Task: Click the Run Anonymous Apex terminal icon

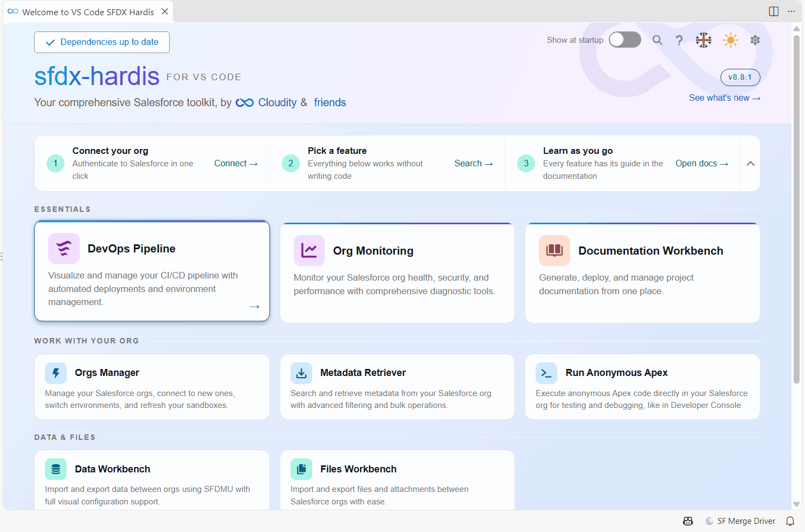Action: (546, 373)
